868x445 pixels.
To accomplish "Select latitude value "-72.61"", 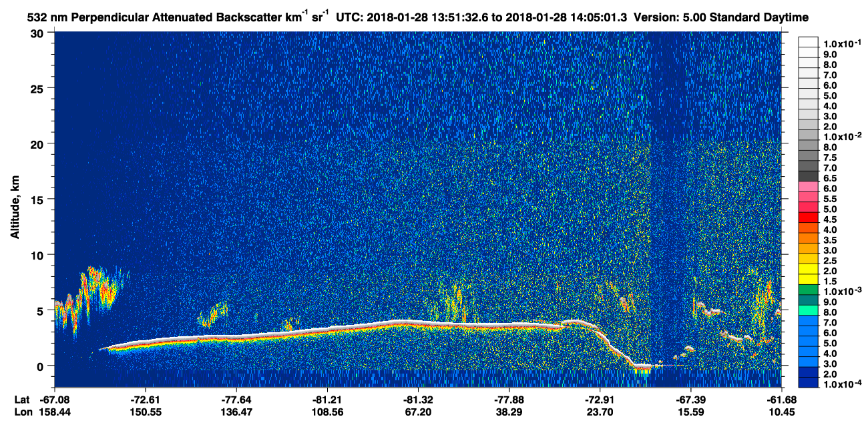I will tap(146, 400).
